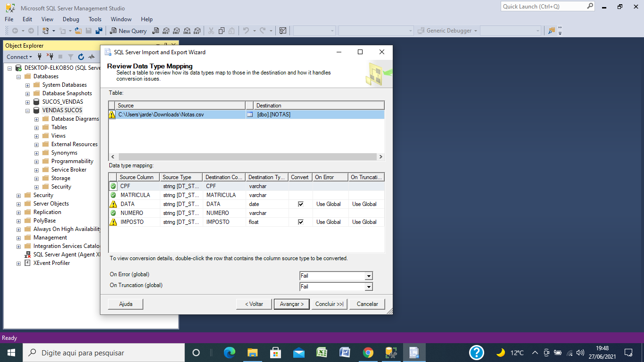Open the DAX query icon
Screen dimensions: 644x362
click(x=197, y=31)
